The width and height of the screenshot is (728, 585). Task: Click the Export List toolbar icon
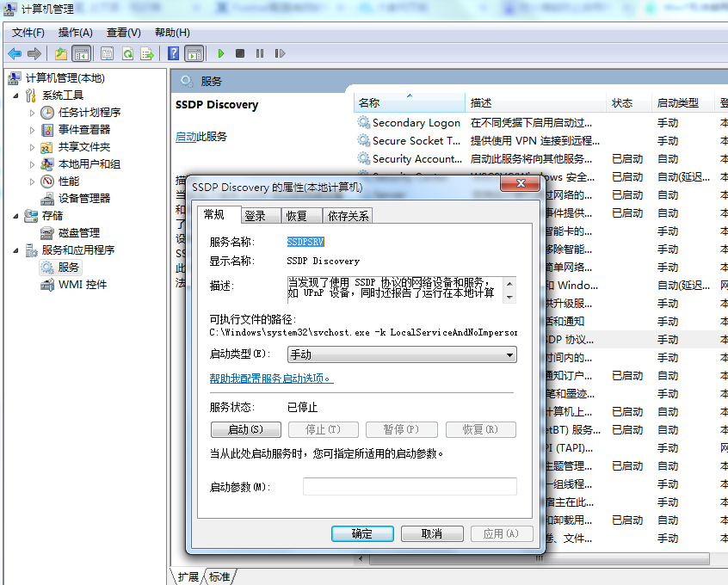[x=147, y=53]
